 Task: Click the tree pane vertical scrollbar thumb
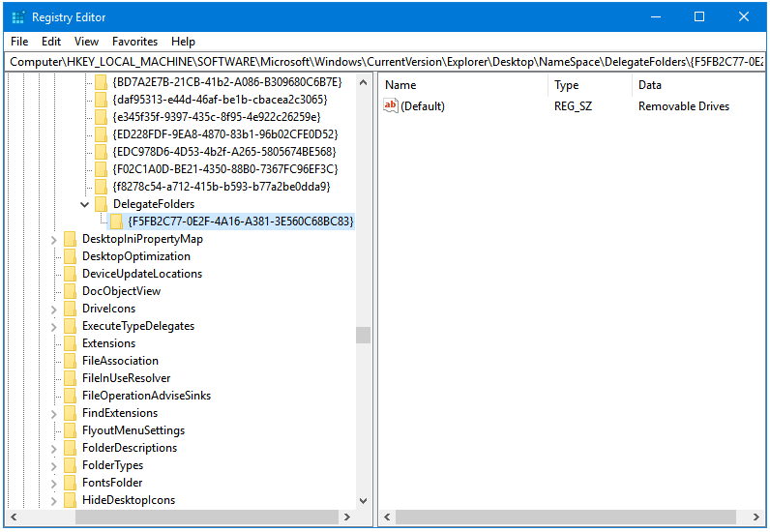pyautogui.click(x=364, y=335)
